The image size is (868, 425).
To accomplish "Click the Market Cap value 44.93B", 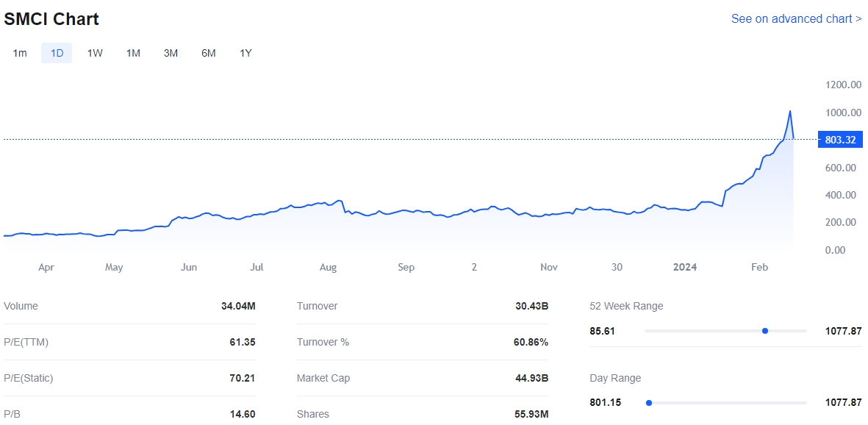I will tap(531, 378).
